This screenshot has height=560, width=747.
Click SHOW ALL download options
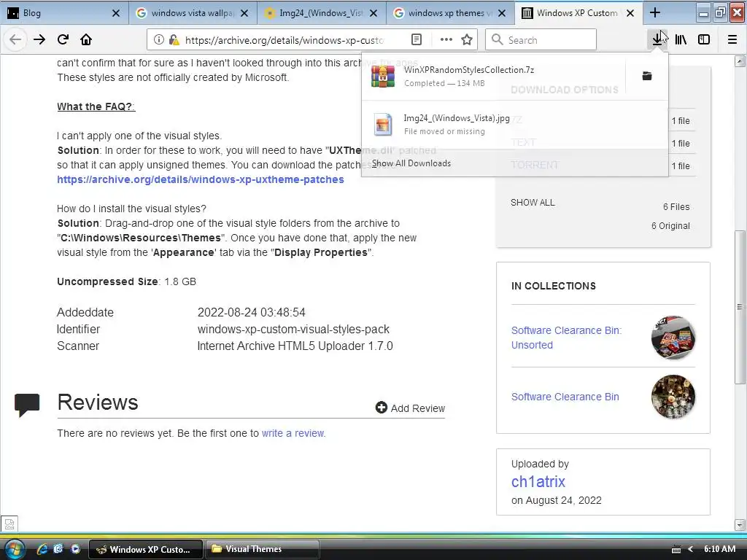533,203
